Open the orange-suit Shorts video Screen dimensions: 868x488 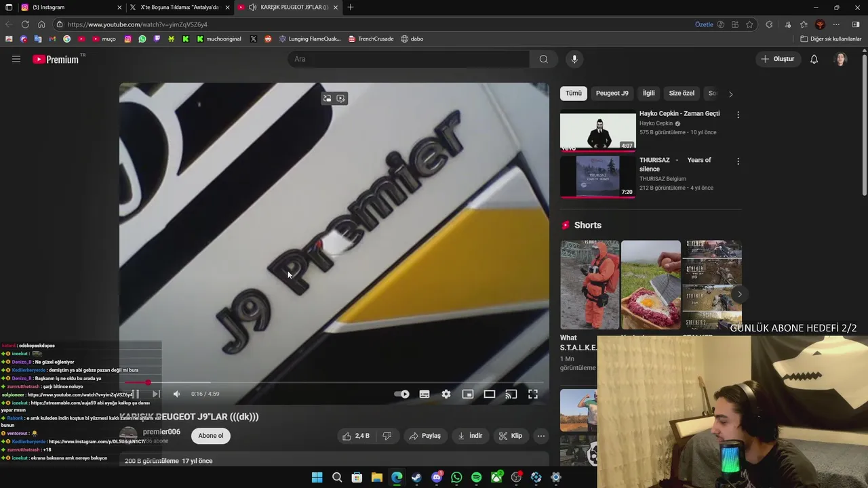click(589, 285)
